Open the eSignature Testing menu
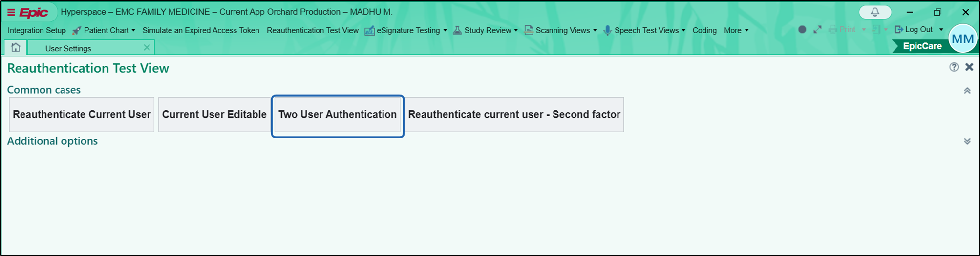The width and height of the screenshot is (980, 256). point(405,30)
